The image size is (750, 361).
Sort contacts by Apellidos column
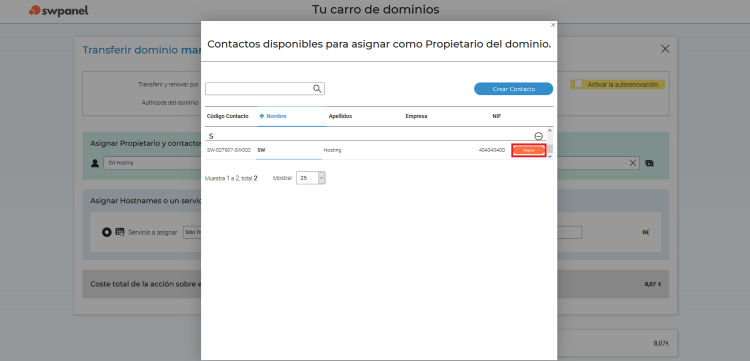[341, 116]
